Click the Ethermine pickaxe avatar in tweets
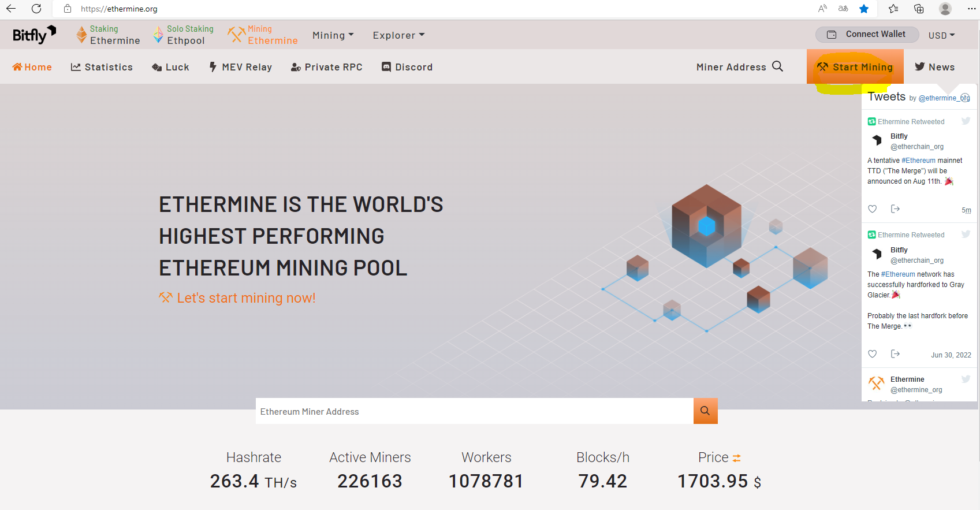 (x=877, y=383)
